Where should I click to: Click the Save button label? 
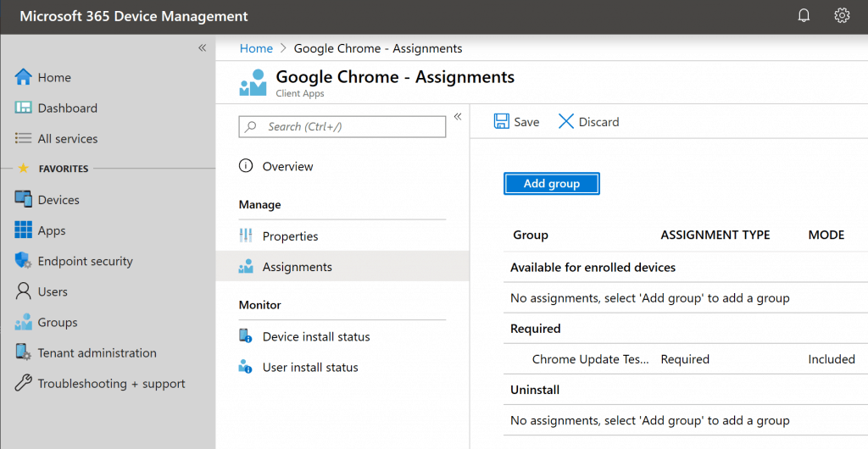pyautogui.click(x=526, y=122)
